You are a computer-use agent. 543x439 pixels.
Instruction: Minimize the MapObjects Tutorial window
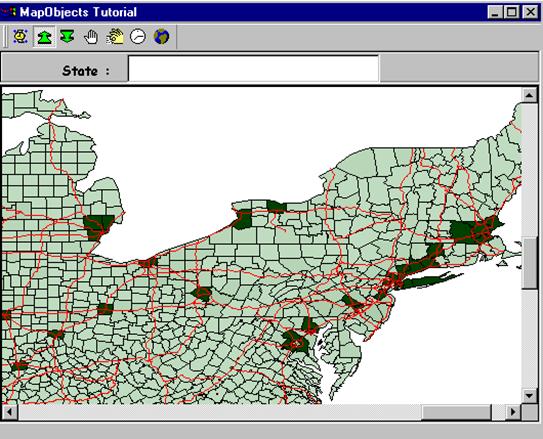point(495,12)
